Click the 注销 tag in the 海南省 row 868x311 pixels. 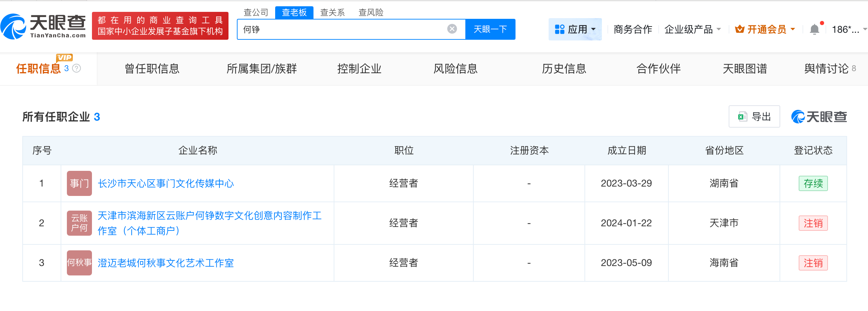(813, 263)
